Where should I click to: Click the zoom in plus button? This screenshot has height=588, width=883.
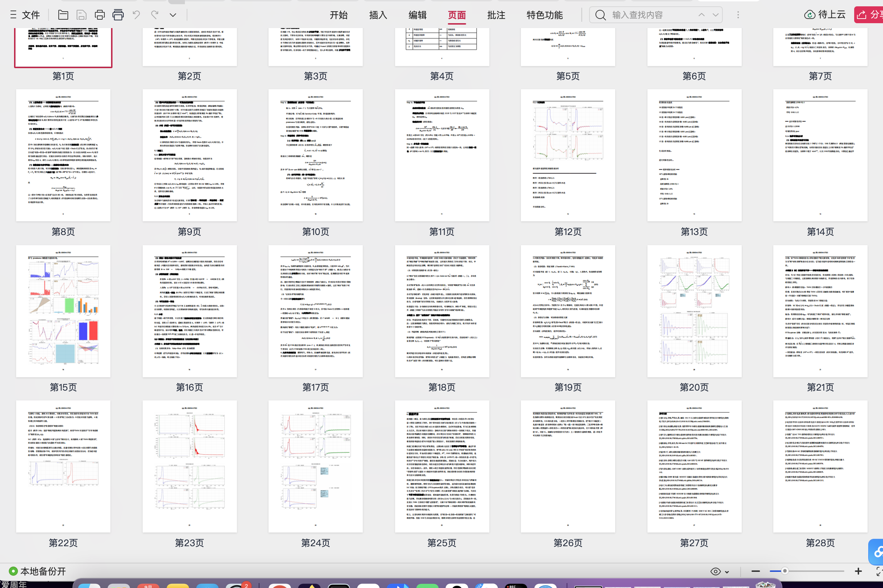(858, 571)
